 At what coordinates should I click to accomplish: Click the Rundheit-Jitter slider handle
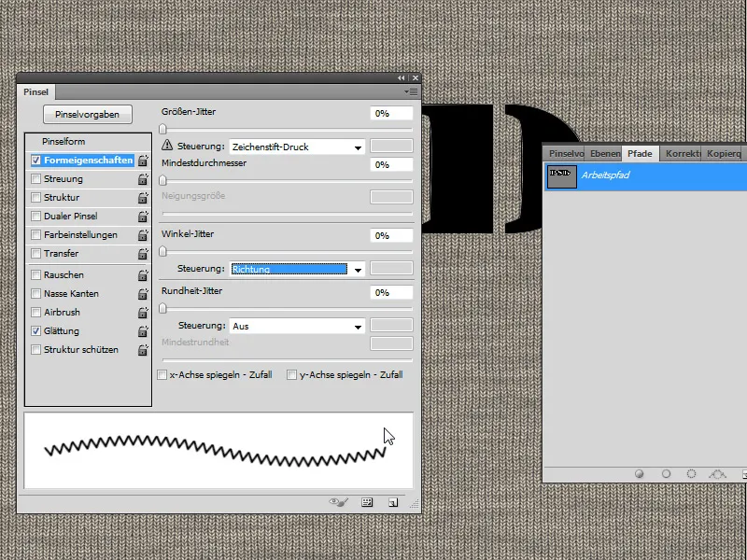(x=162, y=309)
